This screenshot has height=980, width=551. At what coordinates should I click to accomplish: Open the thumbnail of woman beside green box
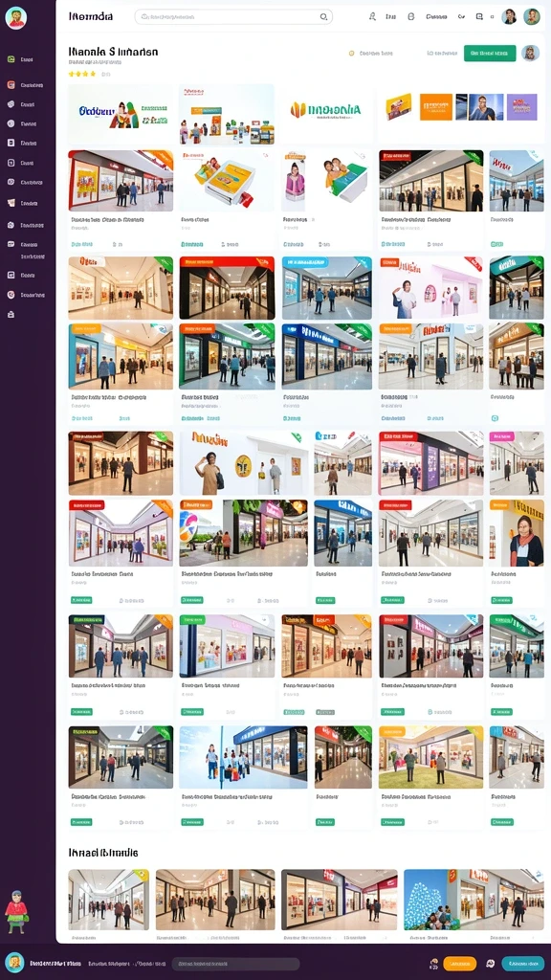326,180
